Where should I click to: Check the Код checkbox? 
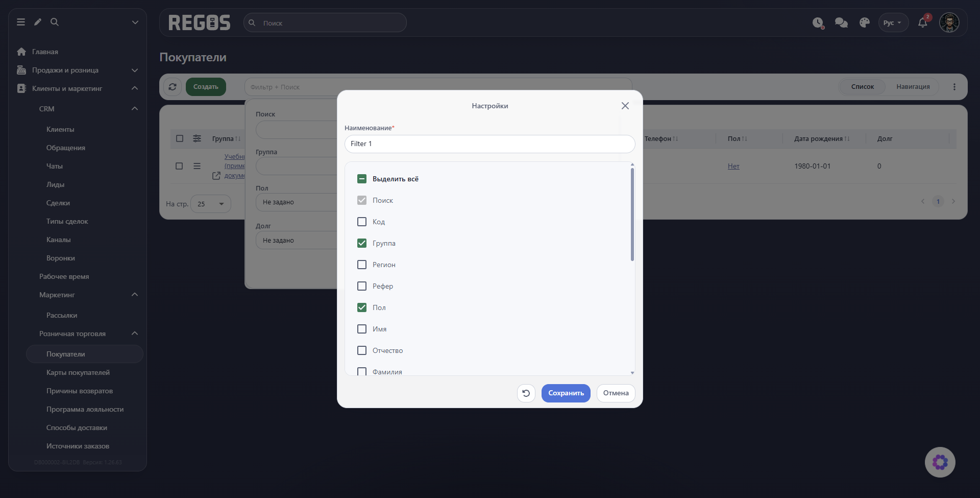click(362, 222)
